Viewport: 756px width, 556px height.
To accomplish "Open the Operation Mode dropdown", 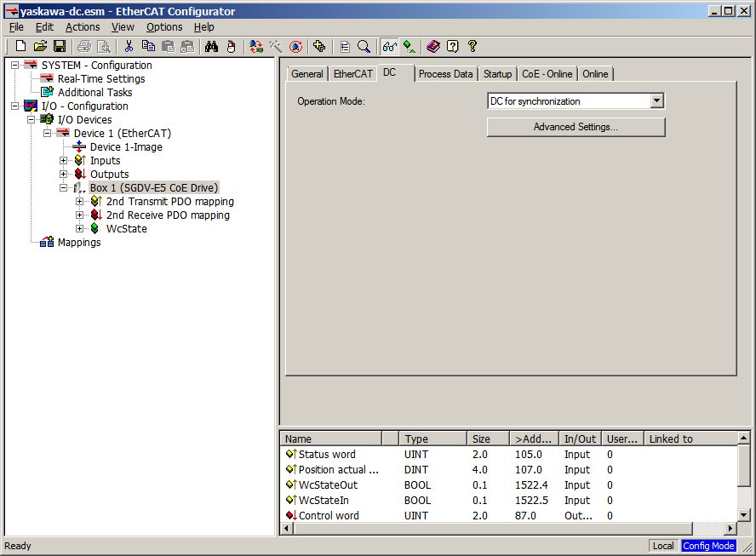I will pyautogui.click(x=656, y=101).
